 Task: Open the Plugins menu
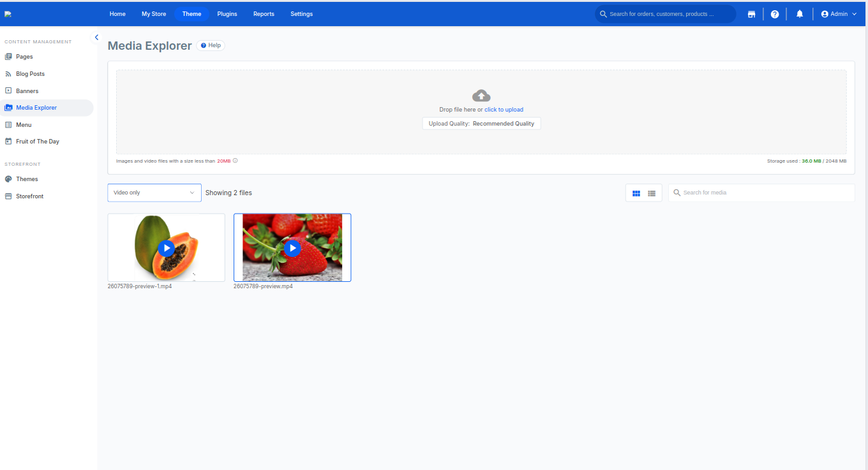click(227, 14)
